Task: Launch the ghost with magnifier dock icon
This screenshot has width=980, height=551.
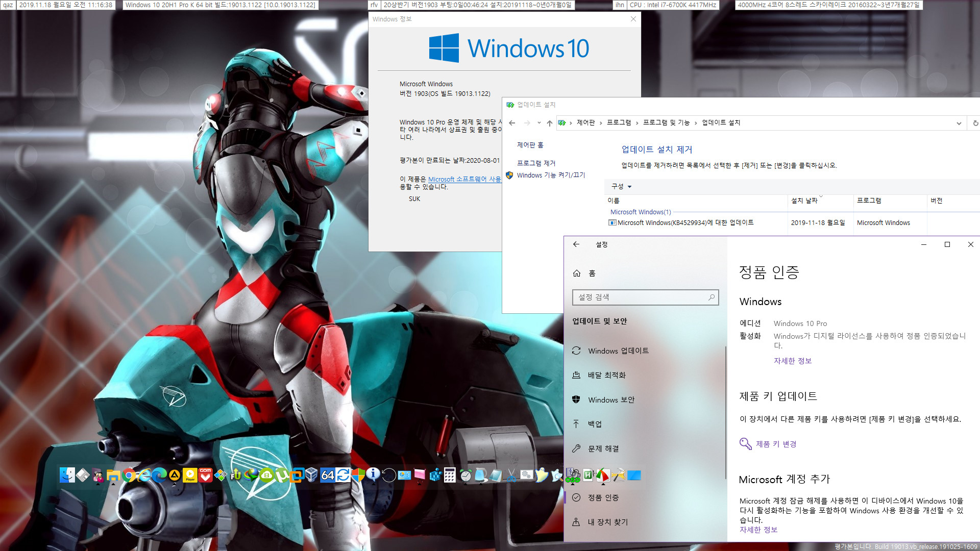Action: (557, 475)
